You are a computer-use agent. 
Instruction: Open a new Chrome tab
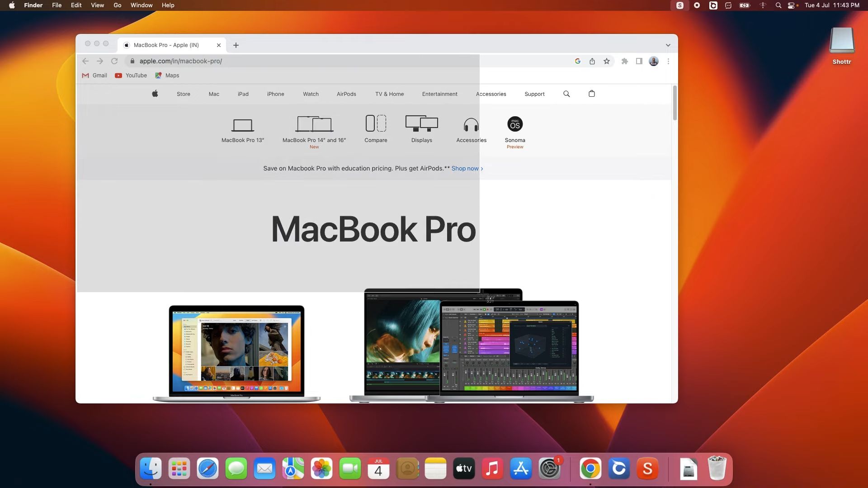click(236, 45)
